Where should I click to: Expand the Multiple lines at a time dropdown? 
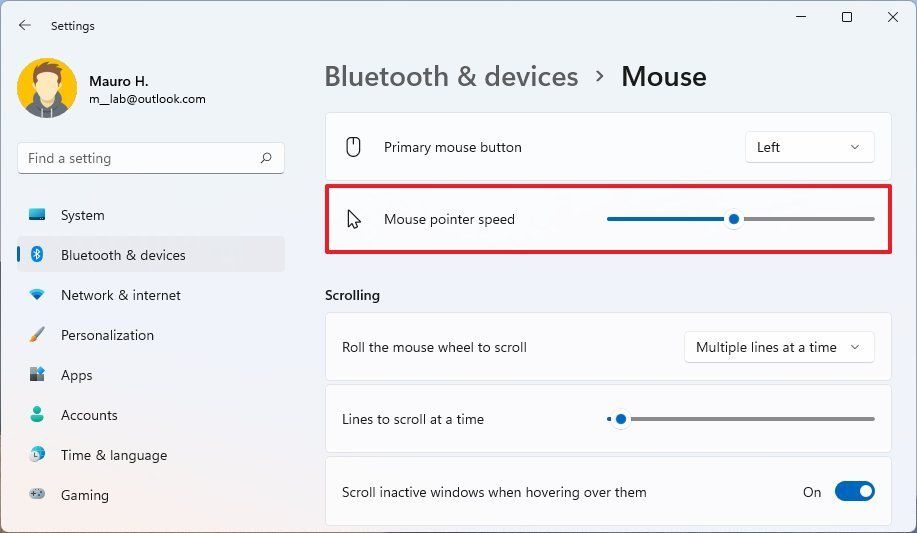[x=779, y=348]
